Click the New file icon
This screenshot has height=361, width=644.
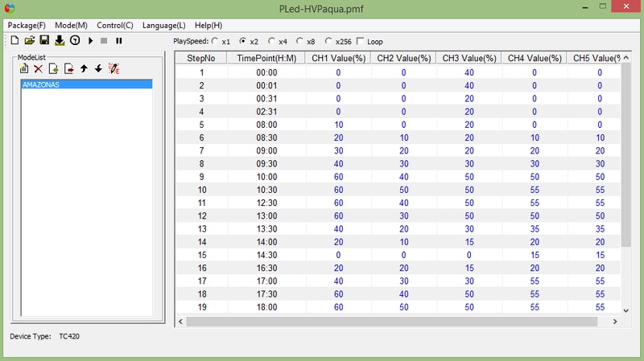[14, 40]
